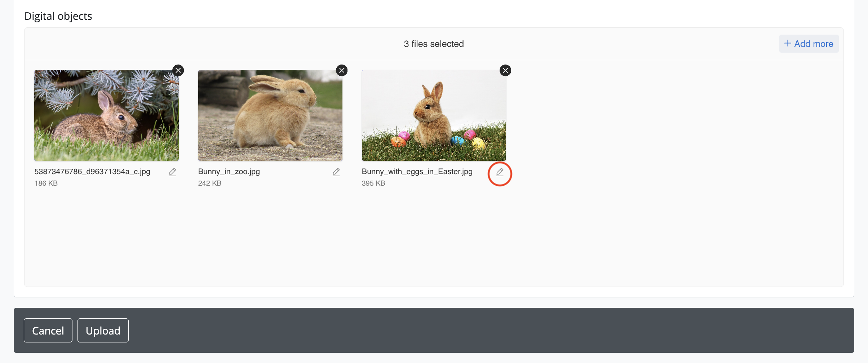868x363 pixels.
Task: Remove the Bunny_in_zoo.jpg file
Action: (342, 70)
